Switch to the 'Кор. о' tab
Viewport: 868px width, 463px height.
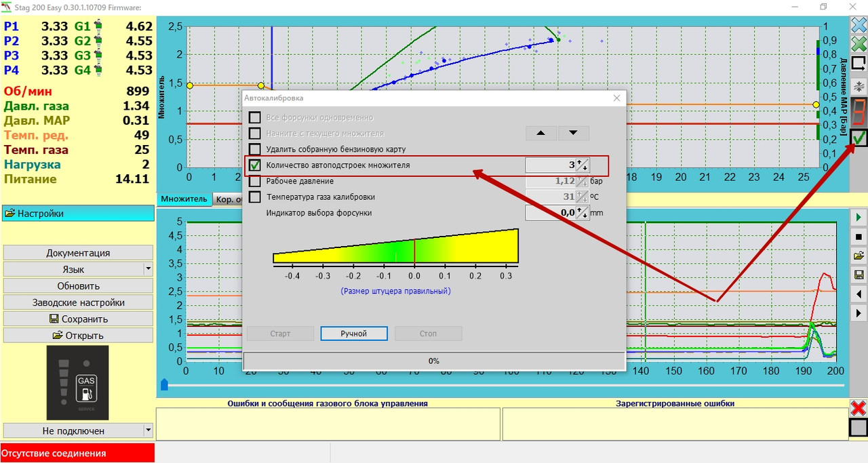(227, 199)
